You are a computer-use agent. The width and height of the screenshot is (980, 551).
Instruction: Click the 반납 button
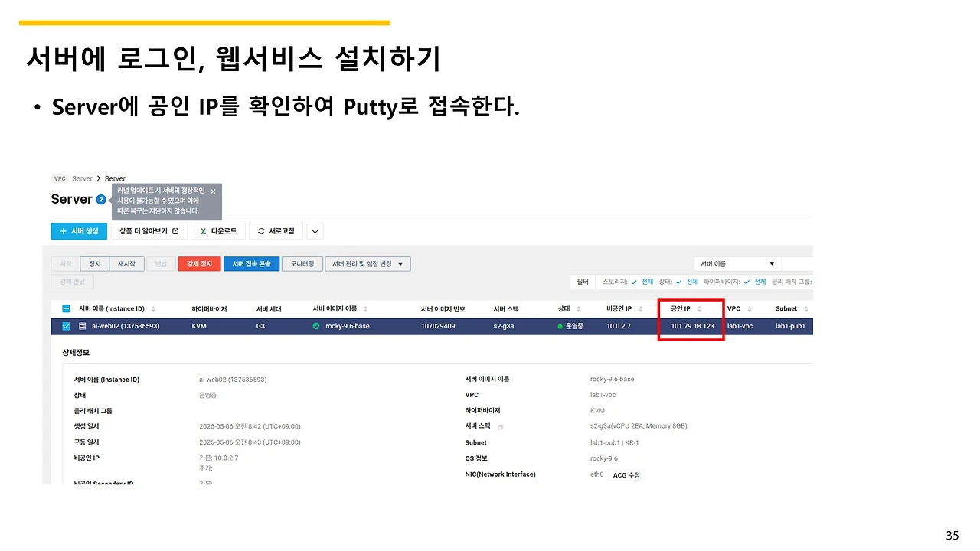161,264
